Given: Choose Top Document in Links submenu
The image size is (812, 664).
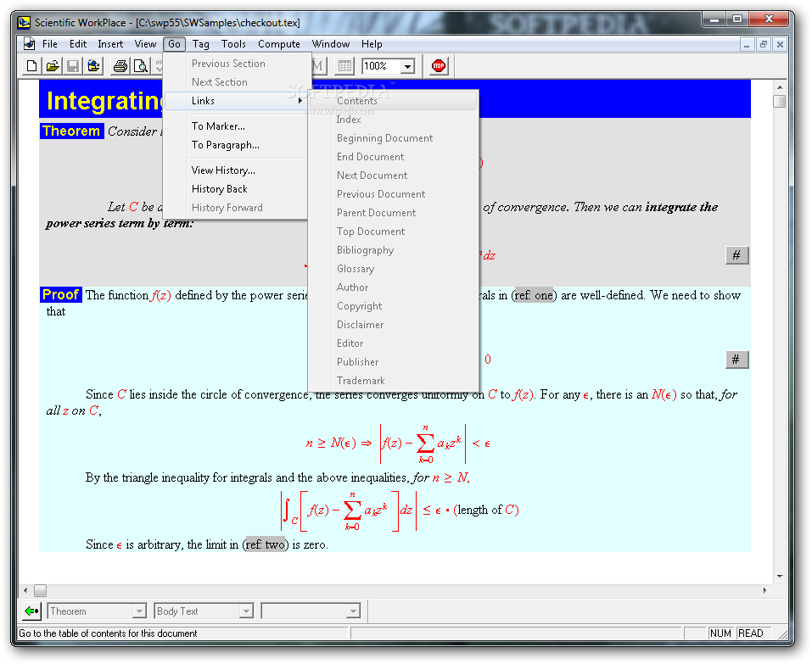Looking at the screenshot, I should [x=393, y=231].
